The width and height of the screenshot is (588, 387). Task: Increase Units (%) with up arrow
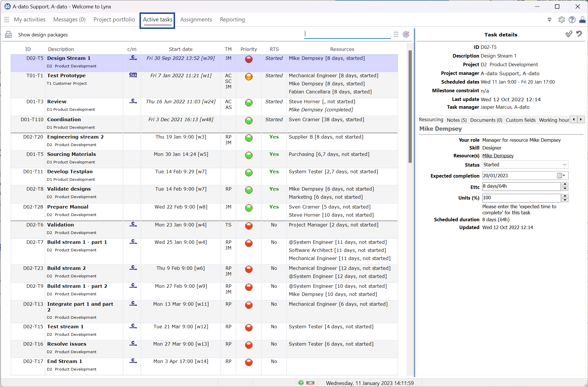[565, 196]
